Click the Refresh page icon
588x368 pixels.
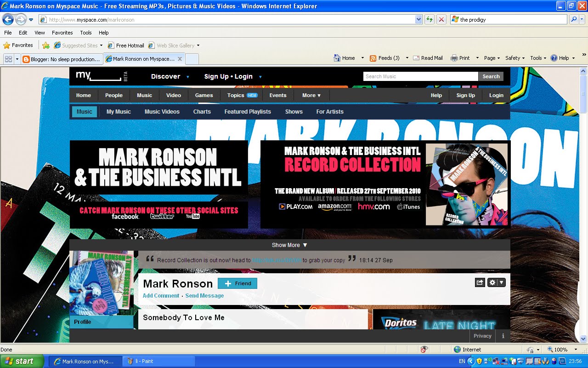pos(430,19)
